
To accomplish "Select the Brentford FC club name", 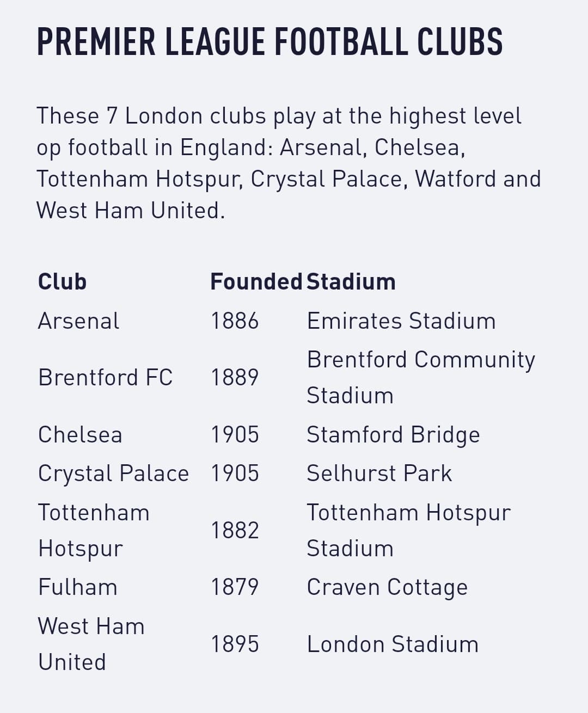I will coord(105,377).
